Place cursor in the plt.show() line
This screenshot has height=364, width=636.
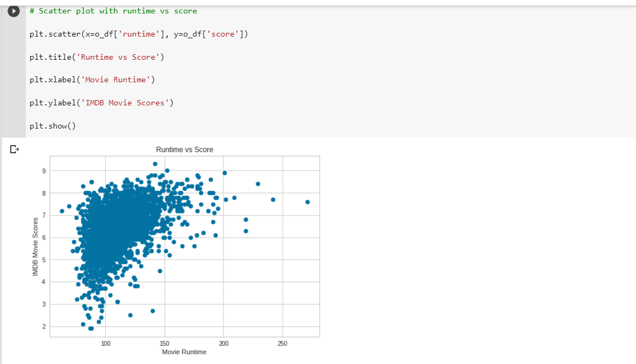52,126
